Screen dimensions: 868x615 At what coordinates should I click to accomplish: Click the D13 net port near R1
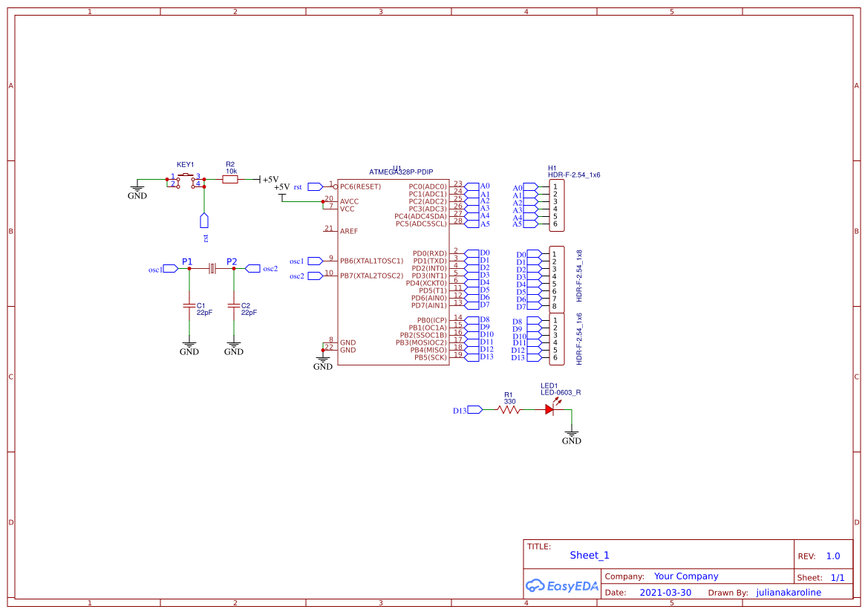pyautogui.click(x=474, y=409)
